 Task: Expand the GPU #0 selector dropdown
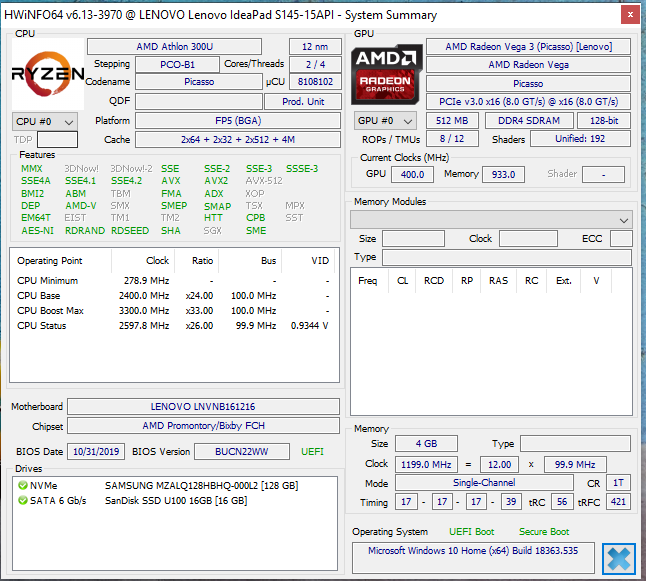pyautogui.click(x=383, y=121)
